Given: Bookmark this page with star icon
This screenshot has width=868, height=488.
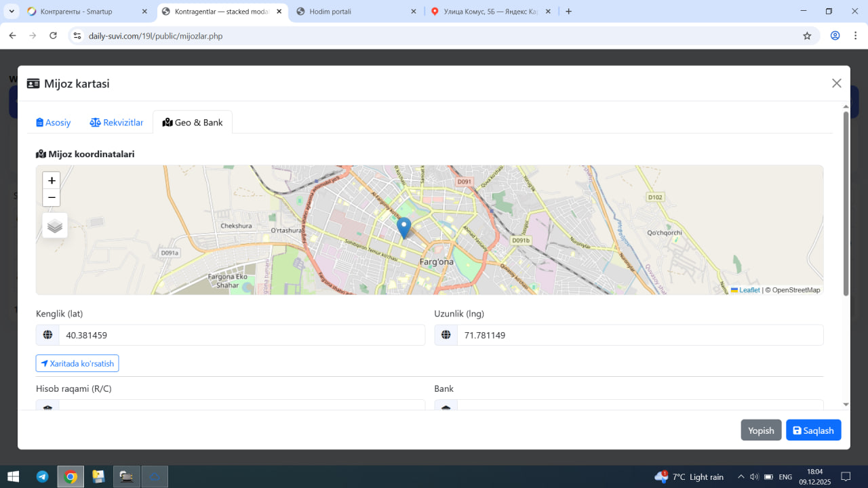Looking at the screenshot, I should tap(807, 36).
